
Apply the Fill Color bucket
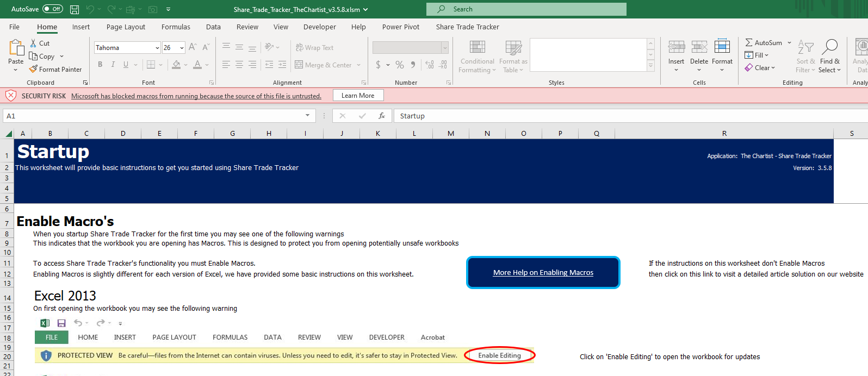click(x=176, y=65)
